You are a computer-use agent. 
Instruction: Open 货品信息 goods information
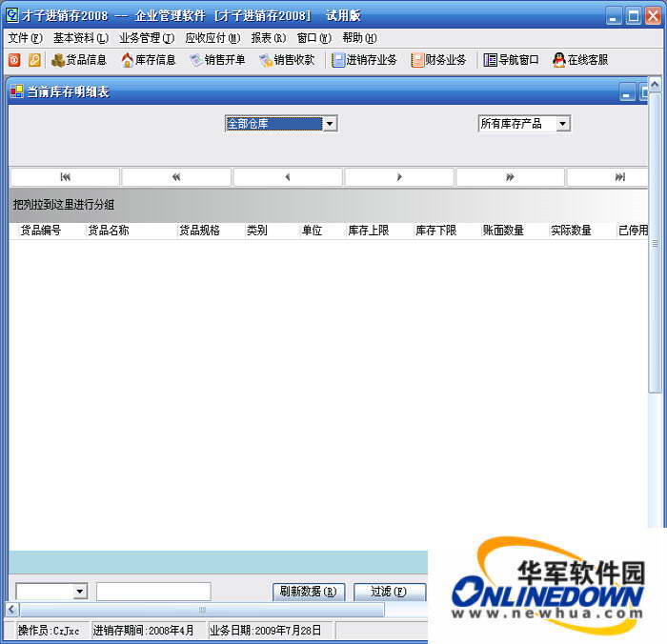[x=79, y=60]
